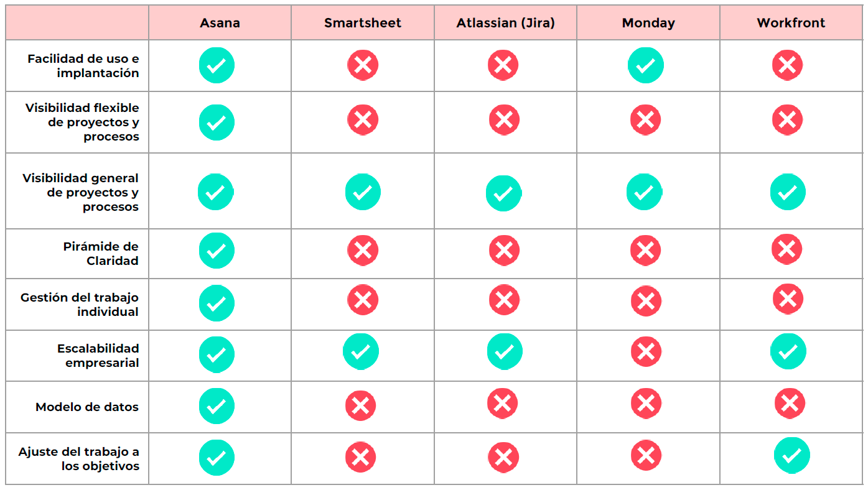868x490 pixels.
Task: Click Atlassian's red X for Modelo de datos
Action: click(503, 404)
